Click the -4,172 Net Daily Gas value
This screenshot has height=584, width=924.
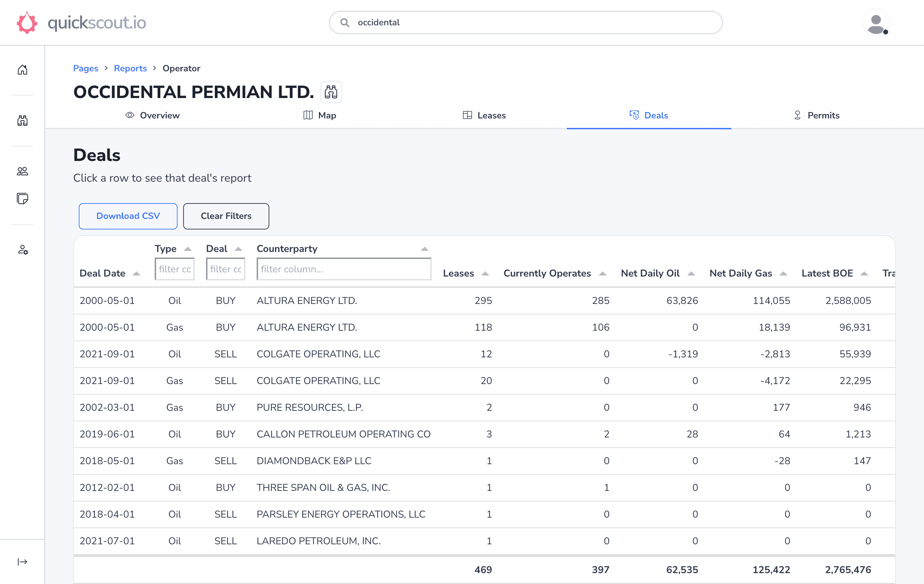pyautogui.click(x=775, y=381)
